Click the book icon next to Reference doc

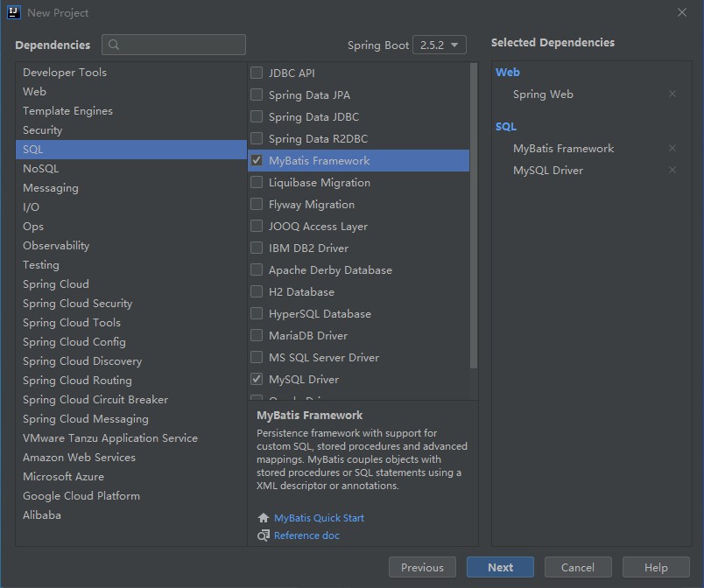[264, 535]
